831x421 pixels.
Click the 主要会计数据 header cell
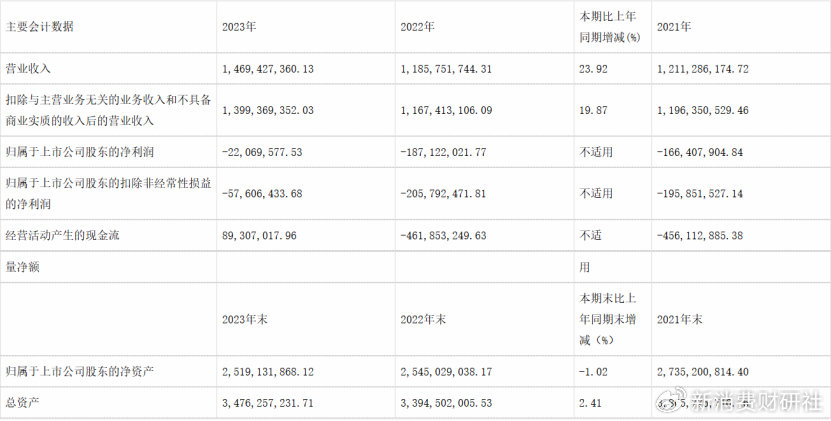39,27
